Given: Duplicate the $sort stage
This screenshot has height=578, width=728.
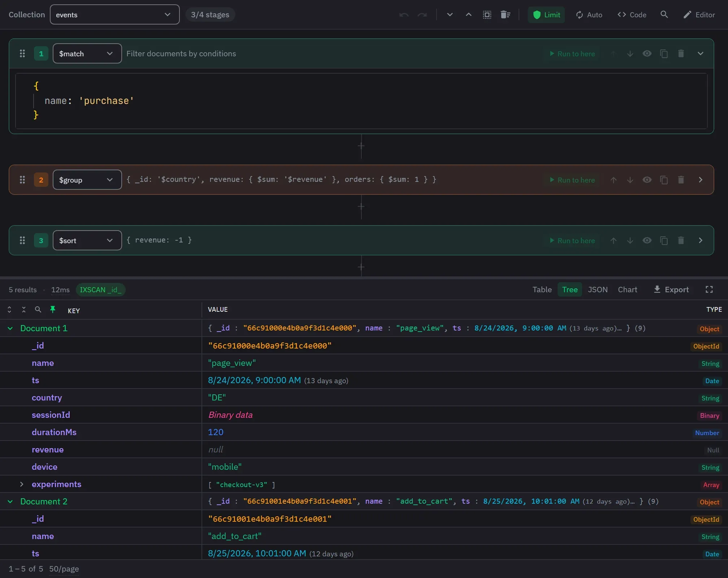Looking at the screenshot, I should 664,241.
